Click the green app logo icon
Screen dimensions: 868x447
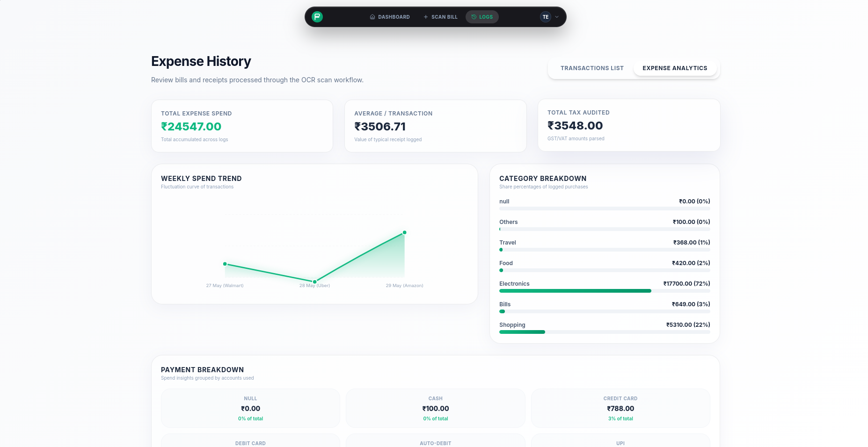click(317, 17)
